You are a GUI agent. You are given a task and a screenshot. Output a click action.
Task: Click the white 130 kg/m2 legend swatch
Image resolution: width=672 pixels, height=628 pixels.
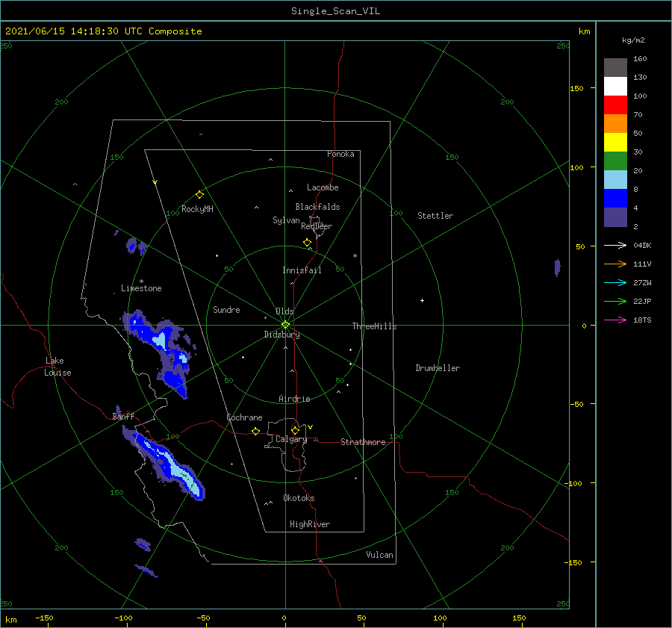pyautogui.click(x=615, y=86)
